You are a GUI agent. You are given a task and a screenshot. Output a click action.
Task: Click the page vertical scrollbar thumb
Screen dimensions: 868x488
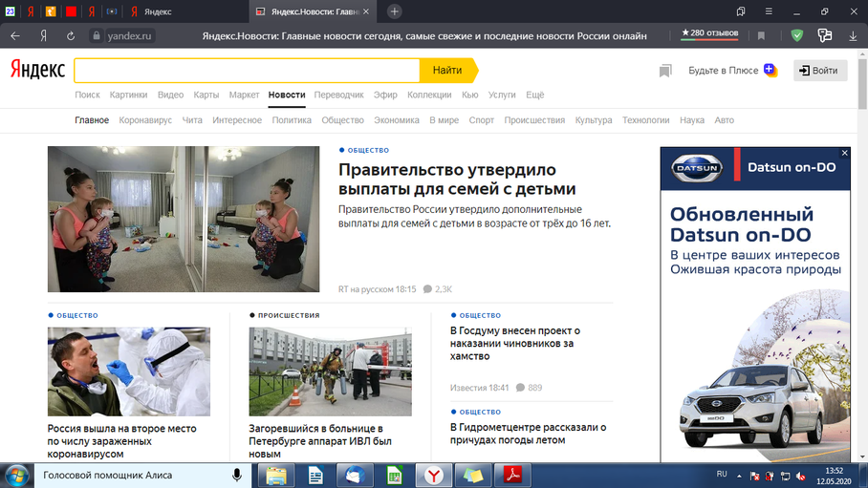[x=862, y=83]
